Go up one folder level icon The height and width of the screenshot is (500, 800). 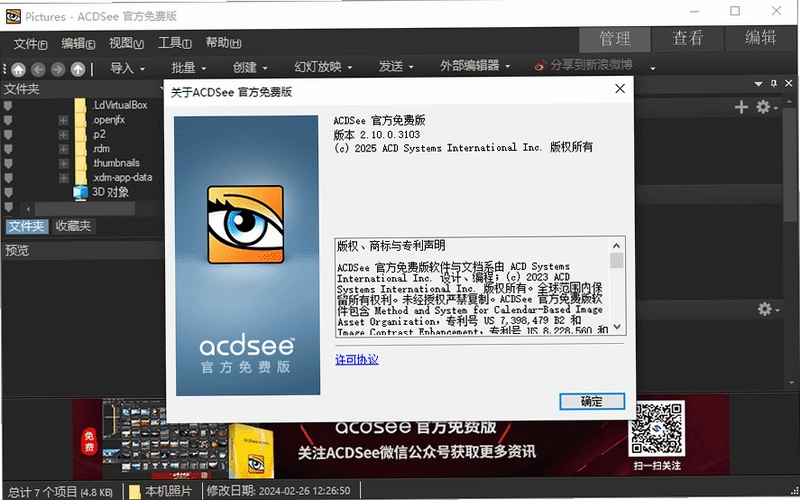pos(78,69)
